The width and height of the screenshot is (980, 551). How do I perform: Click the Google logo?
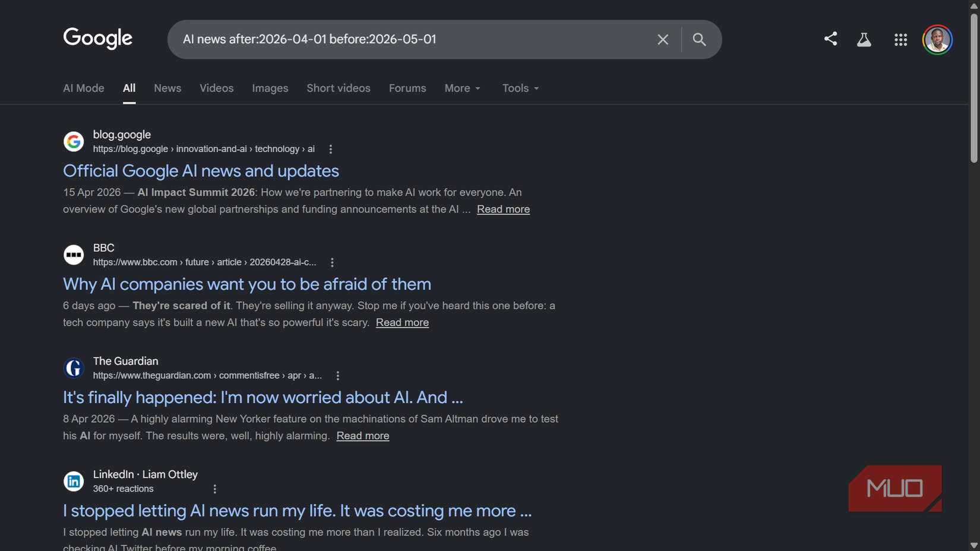98,39
